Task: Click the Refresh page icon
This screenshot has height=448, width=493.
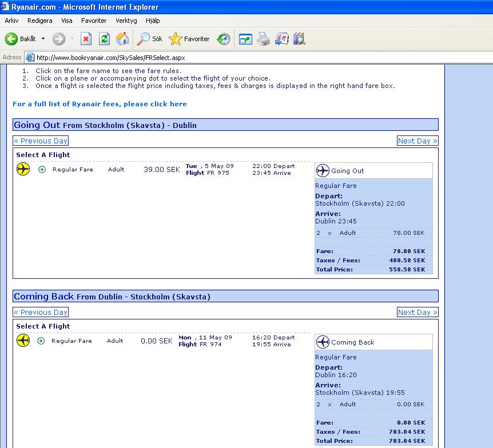Action: 104,39
